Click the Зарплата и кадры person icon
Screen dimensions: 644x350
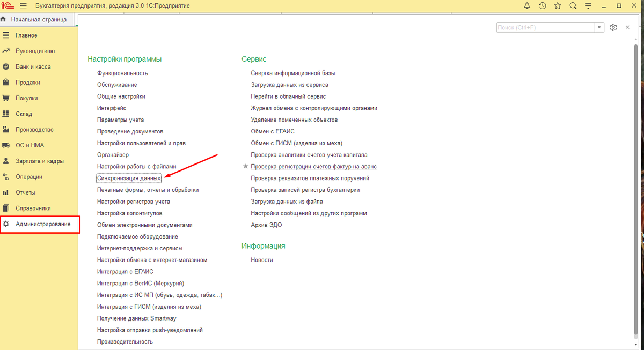coord(6,161)
